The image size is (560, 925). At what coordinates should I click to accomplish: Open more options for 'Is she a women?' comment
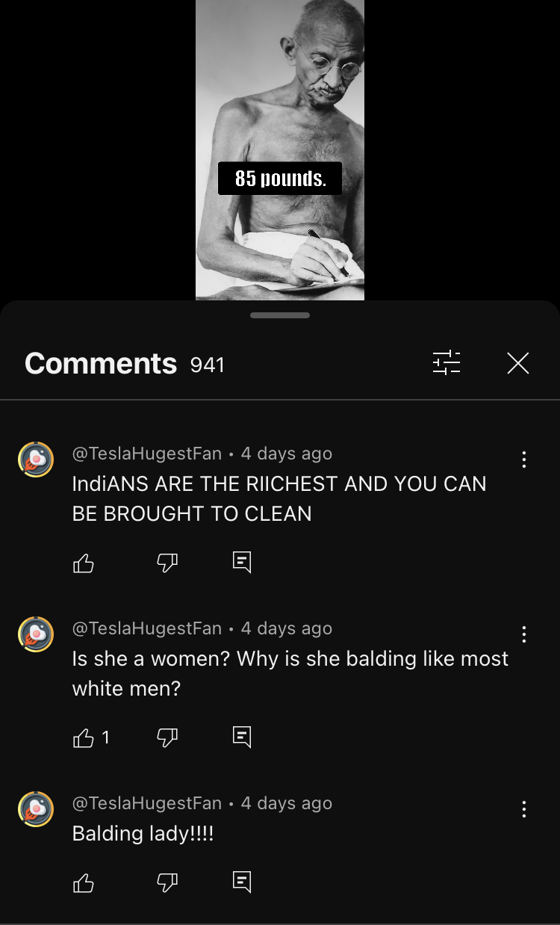click(524, 634)
